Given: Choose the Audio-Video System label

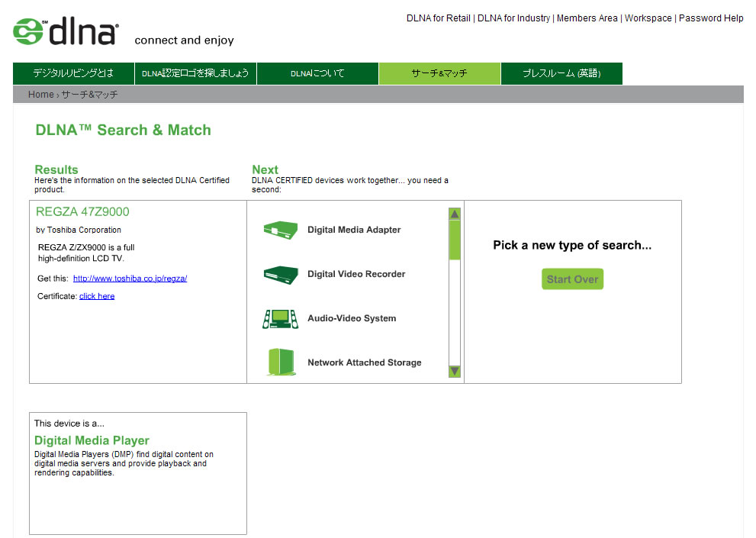Looking at the screenshot, I should pyautogui.click(x=352, y=318).
